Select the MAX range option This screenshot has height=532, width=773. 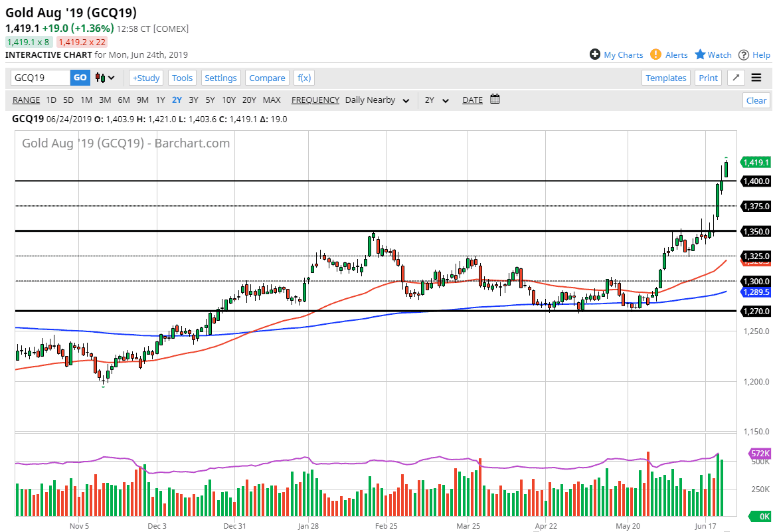[x=272, y=100]
